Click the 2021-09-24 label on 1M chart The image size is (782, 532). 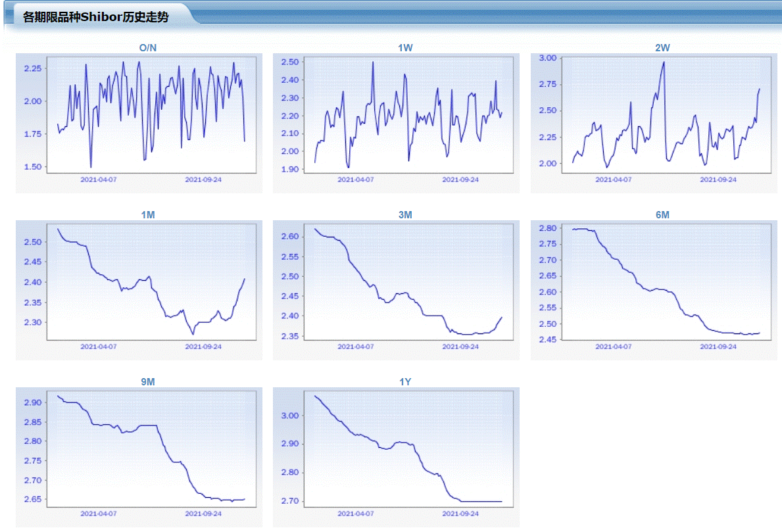[203, 347]
